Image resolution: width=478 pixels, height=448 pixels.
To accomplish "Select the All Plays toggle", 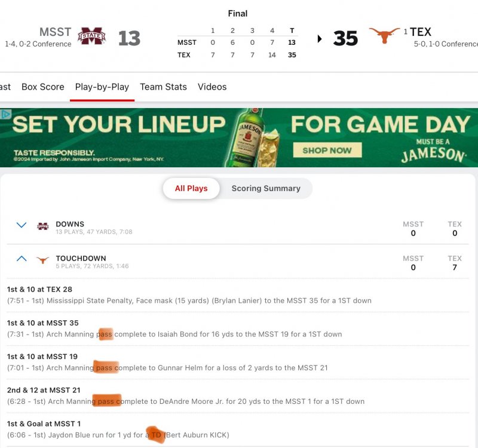I will click(x=191, y=188).
